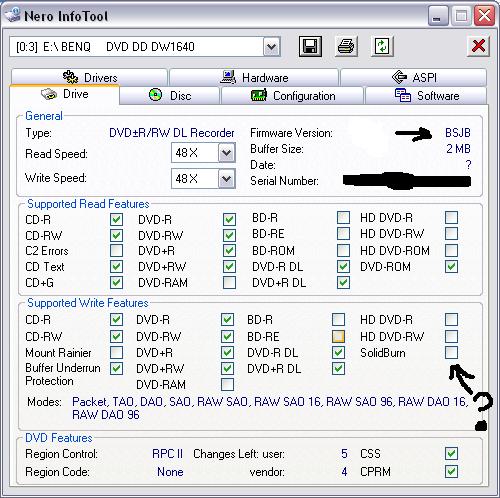
Task: Toggle read feature CD Text checkbox
Action: coord(116,266)
